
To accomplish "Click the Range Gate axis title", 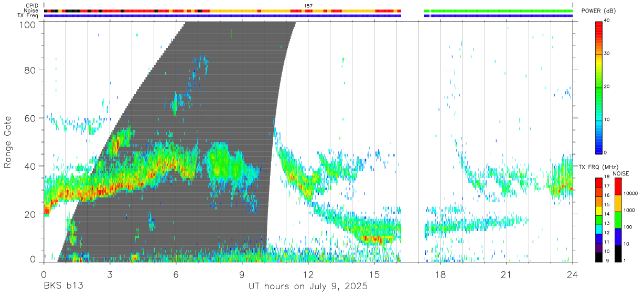I will [x=8, y=141].
